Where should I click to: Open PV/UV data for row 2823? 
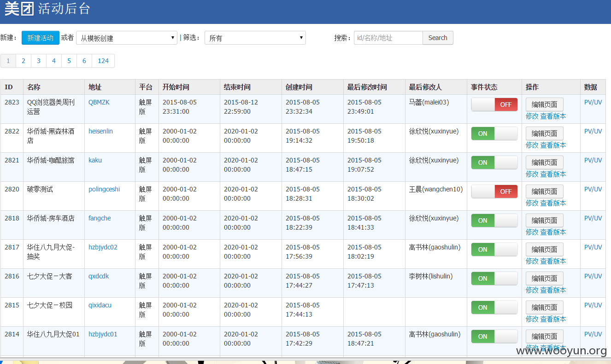(x=593, y=102)
